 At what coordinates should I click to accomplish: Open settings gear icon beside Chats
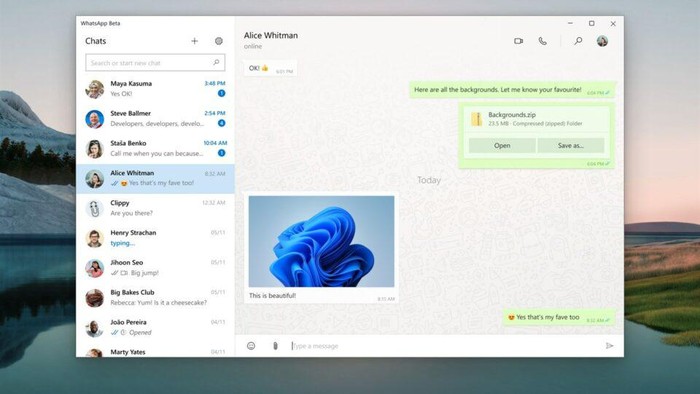tap(219, 41)
